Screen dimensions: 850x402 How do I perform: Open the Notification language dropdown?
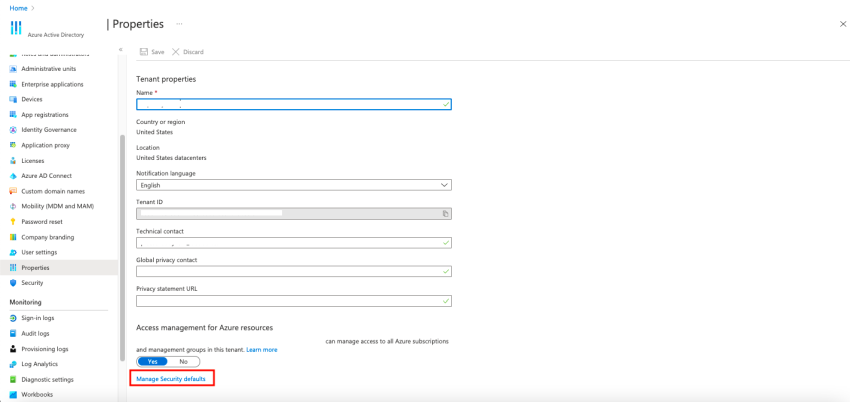point(294,185)
